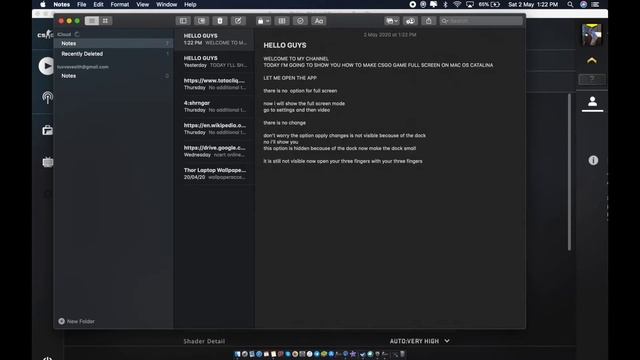Click the Siri menu bar icon
The width and height of the screenshot is (640, 360).
(583, 4)
